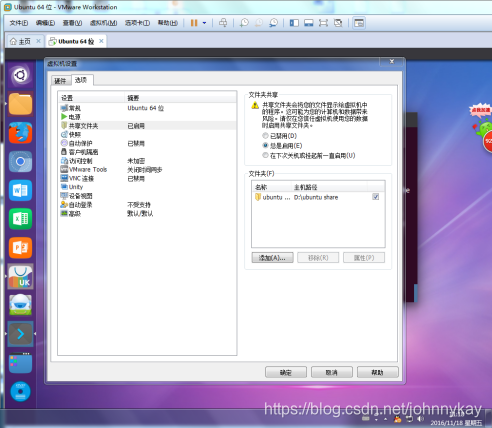Click the Send Ctrl+Alt+Del toolbar icon
This screenshot has height=428, width=492.
(223, 23)
